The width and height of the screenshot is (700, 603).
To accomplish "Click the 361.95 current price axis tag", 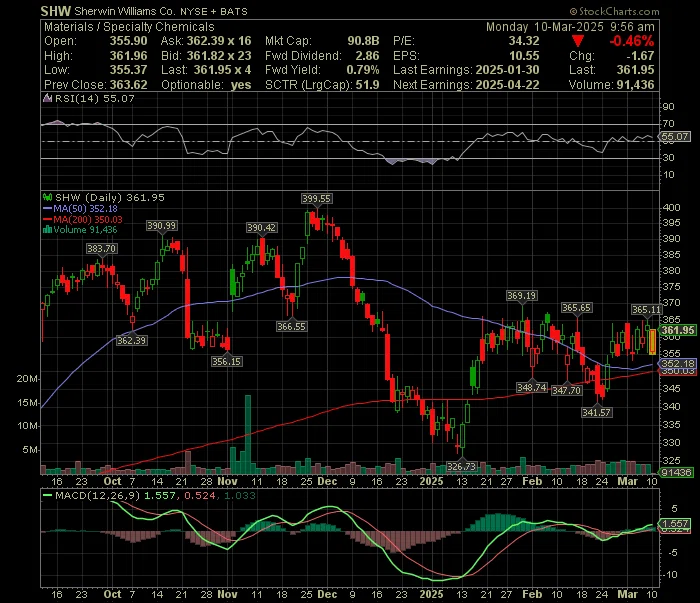I will point(678,330).
